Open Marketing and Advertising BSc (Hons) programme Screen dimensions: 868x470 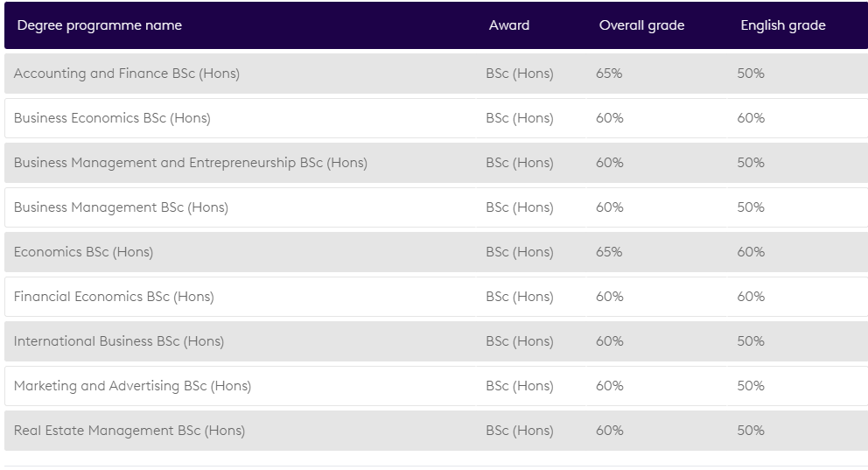tap(132, 386)
